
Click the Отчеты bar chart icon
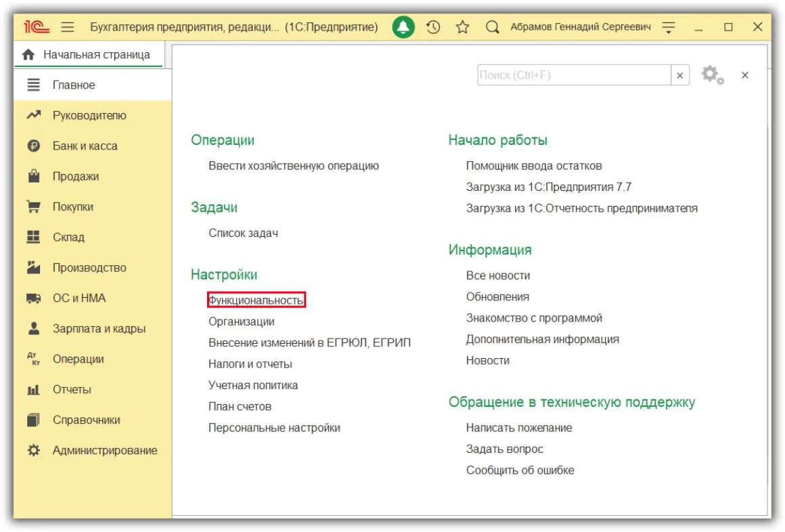pos(34,390)
